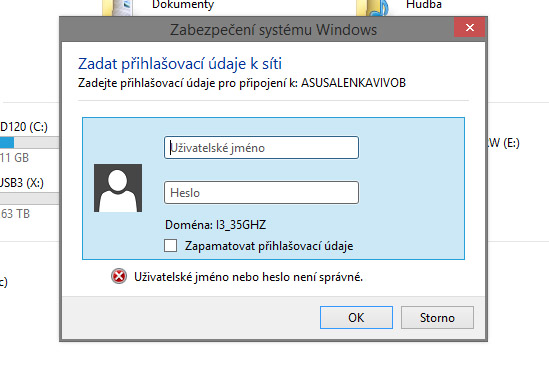Focus the Heslo password field
Screen dimensions: 549x371
(262, 192)
